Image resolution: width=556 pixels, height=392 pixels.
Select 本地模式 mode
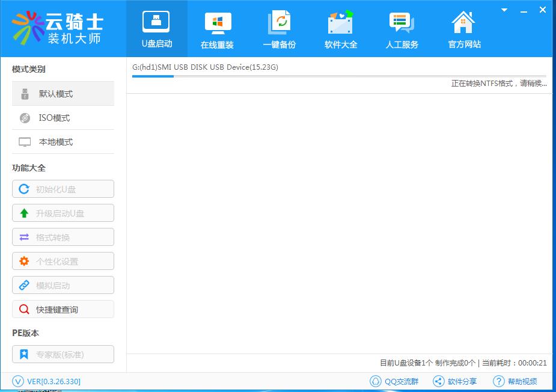[63, 142]
